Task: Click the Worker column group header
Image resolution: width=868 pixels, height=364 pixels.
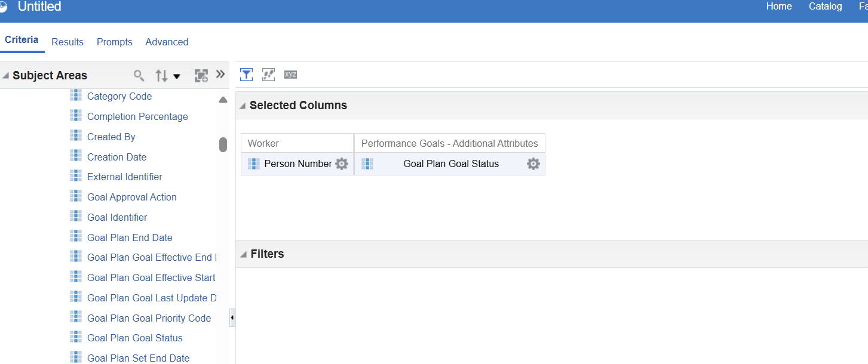Action: coord(263,143)
